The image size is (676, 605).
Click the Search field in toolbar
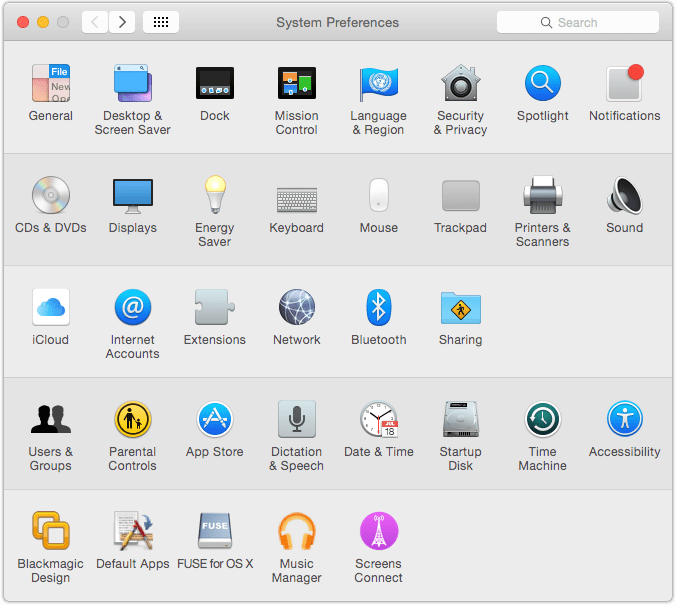[x=578, y=22]
